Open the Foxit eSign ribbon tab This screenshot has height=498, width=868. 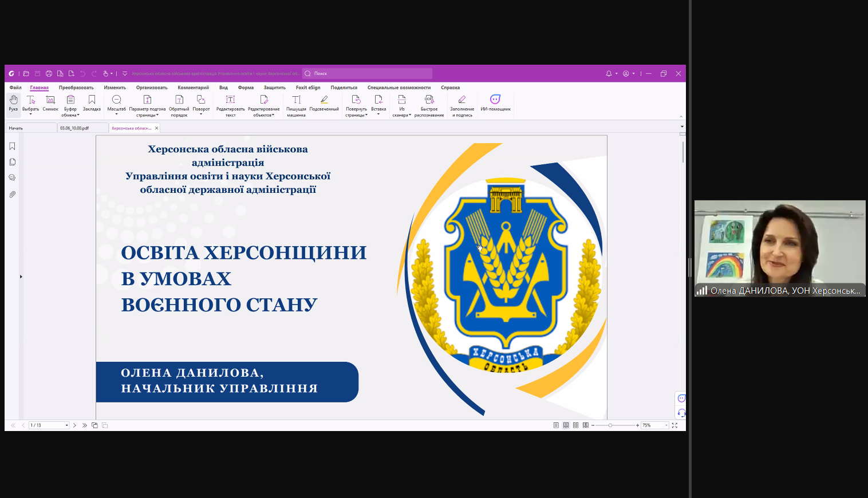coord(308,88)
